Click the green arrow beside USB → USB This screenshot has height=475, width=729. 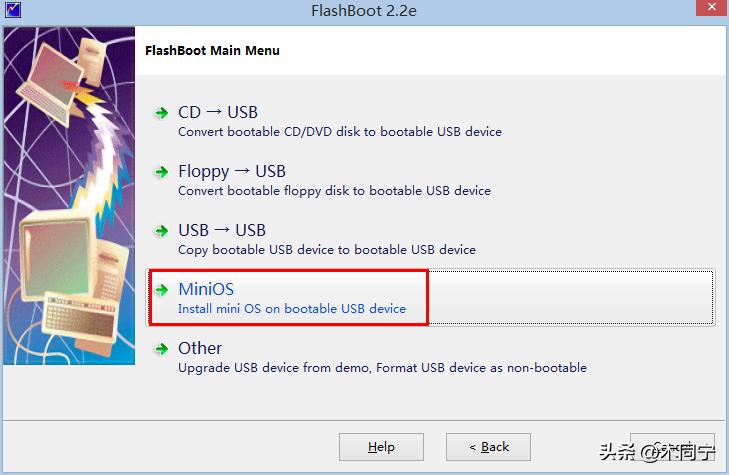pos(161,231)
